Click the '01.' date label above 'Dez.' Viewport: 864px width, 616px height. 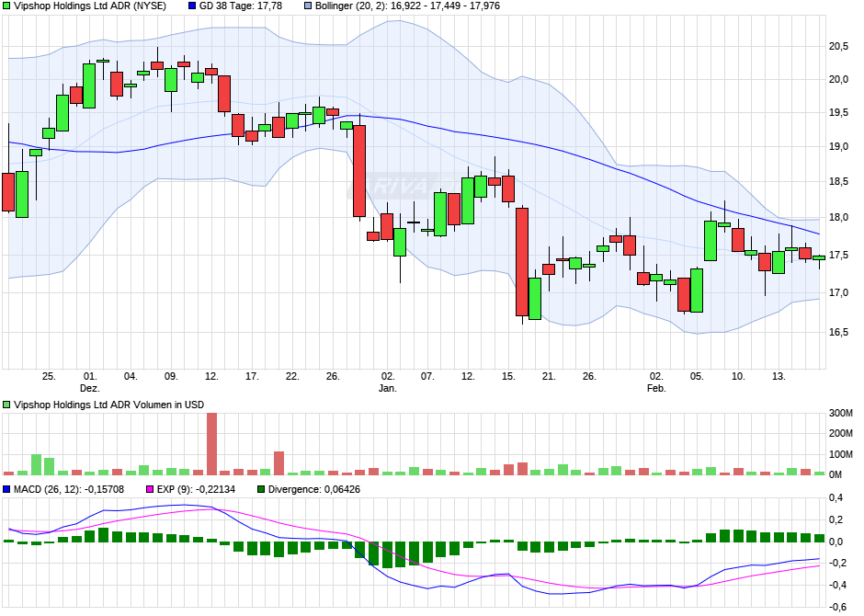pyautogui.click(x=90, y=376)
